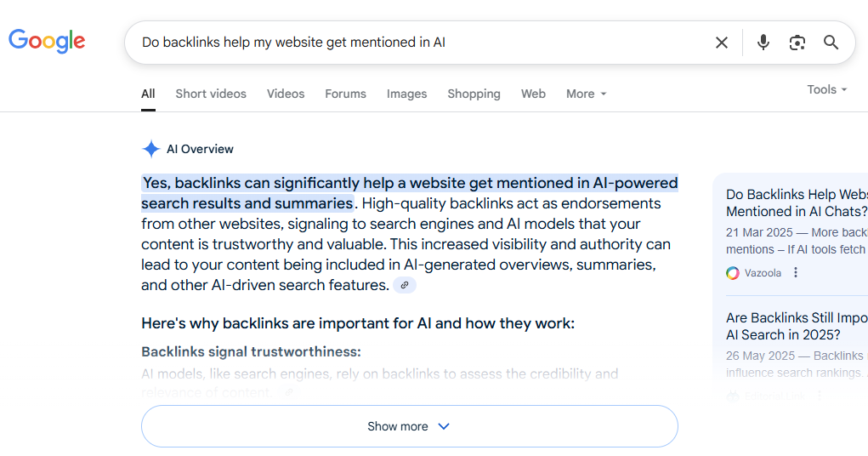Click the Vazoola site logo icon

(x=732, y=273)
